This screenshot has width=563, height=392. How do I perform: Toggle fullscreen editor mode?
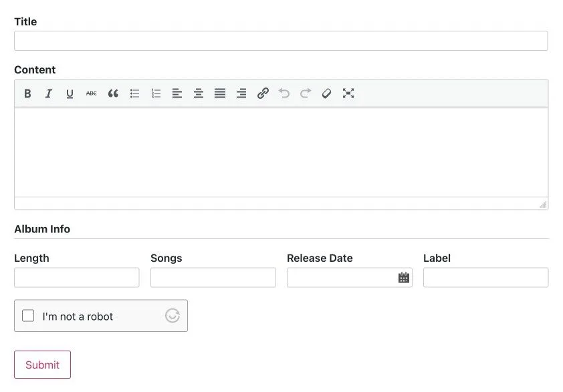click(348, 93)
